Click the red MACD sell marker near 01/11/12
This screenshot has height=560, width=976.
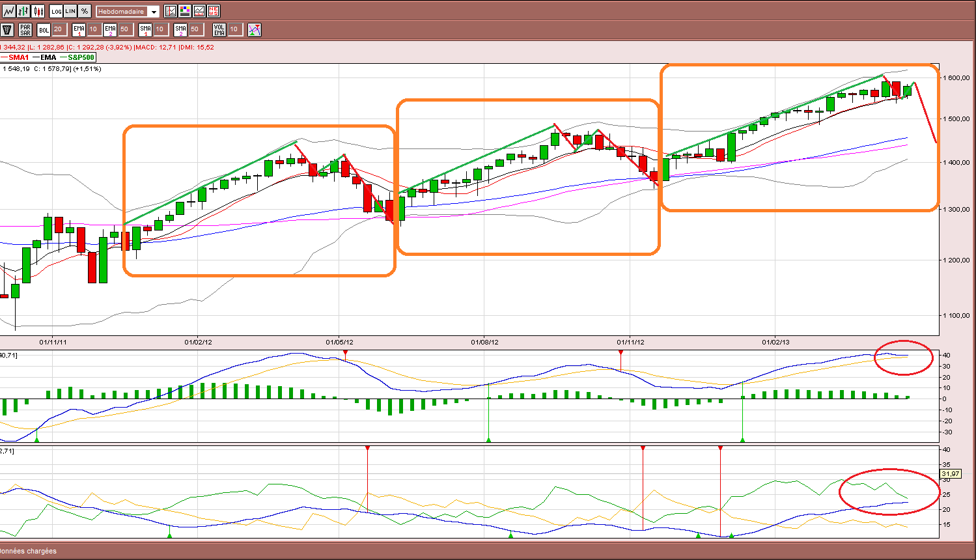(x=620, y=354)
